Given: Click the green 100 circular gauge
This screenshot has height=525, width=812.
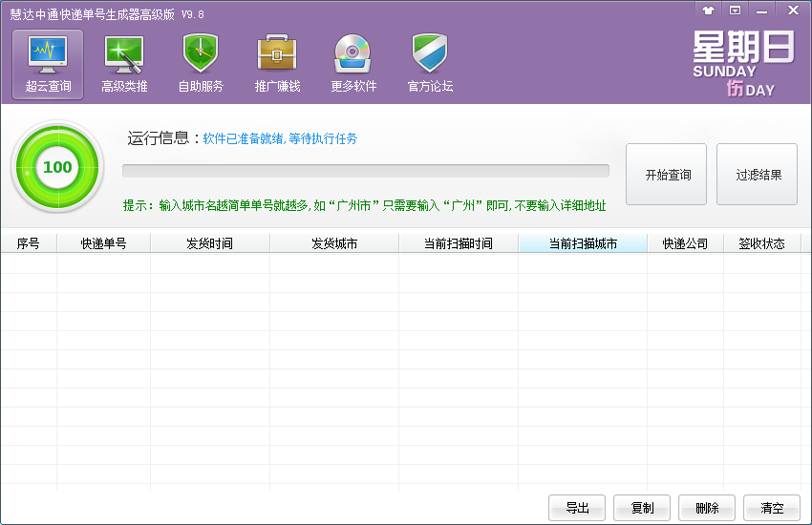Looking at the screenshot, I should (x=57, y=166).
